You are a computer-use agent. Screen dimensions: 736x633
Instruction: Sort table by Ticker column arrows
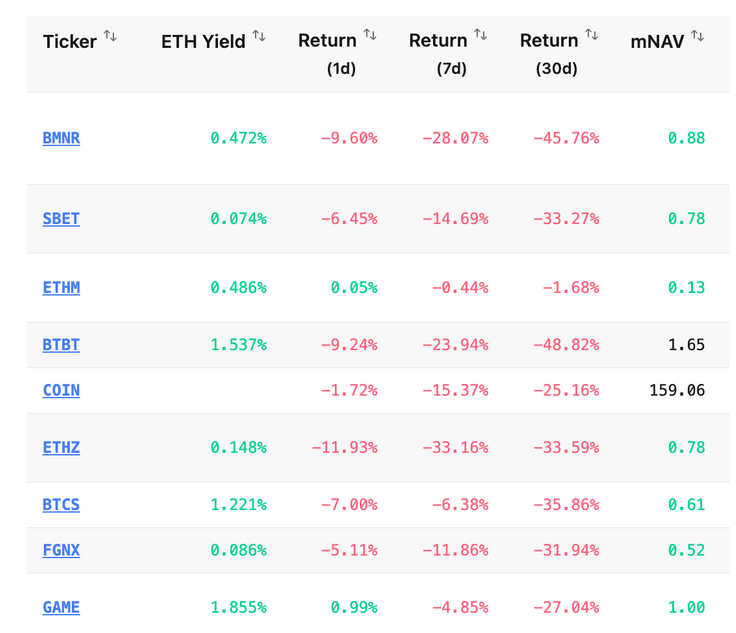110,37
